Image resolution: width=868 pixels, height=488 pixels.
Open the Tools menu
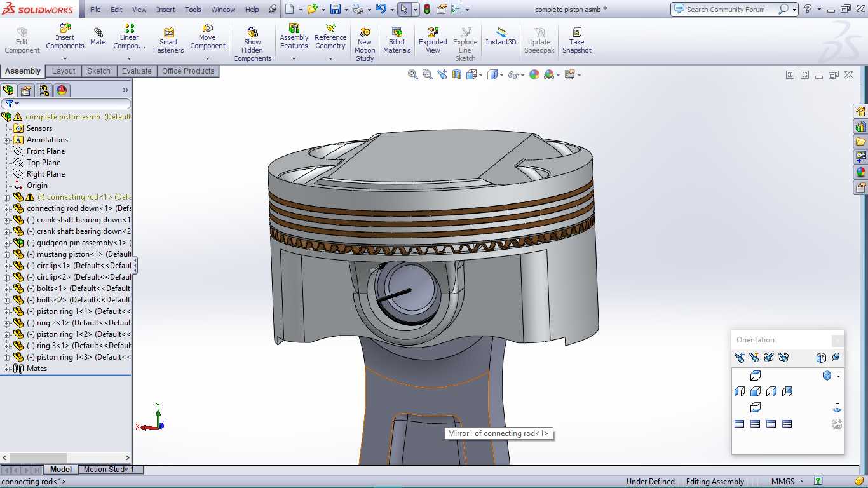coord(193,10)
